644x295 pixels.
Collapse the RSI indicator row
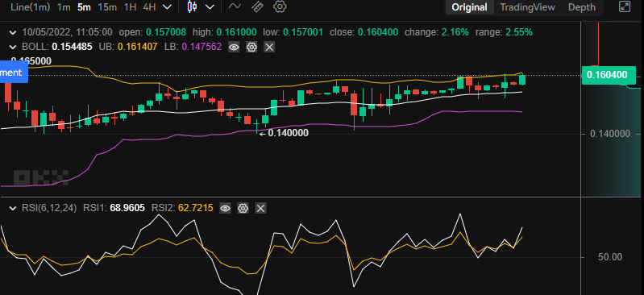click(13, 208)
